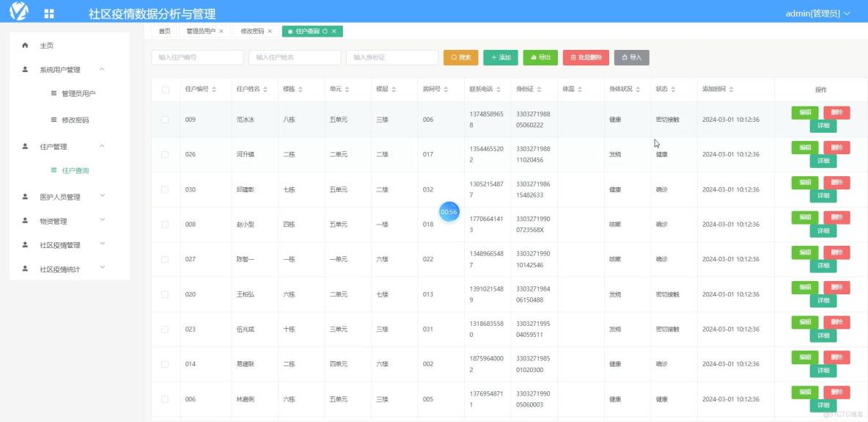Sort by 住户编号 column arrows
Viewport: 868px width, 422px height.
coord(213,90)
